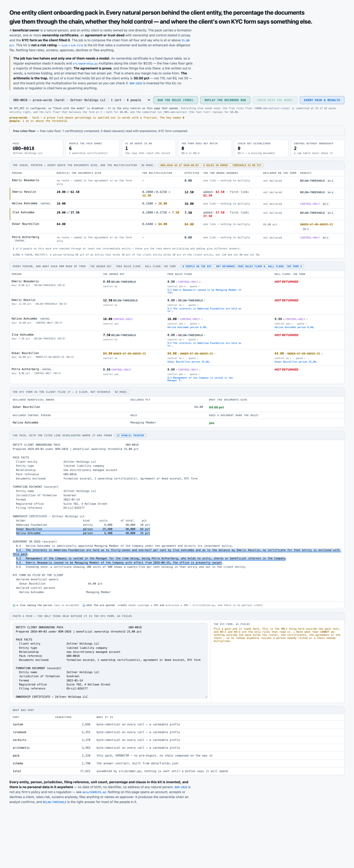The width and height of the screenshot is (354, 868).
Task: Open citation '9.5 Emeric Beaumaris ceased' quote
Action: coord(204,291)
